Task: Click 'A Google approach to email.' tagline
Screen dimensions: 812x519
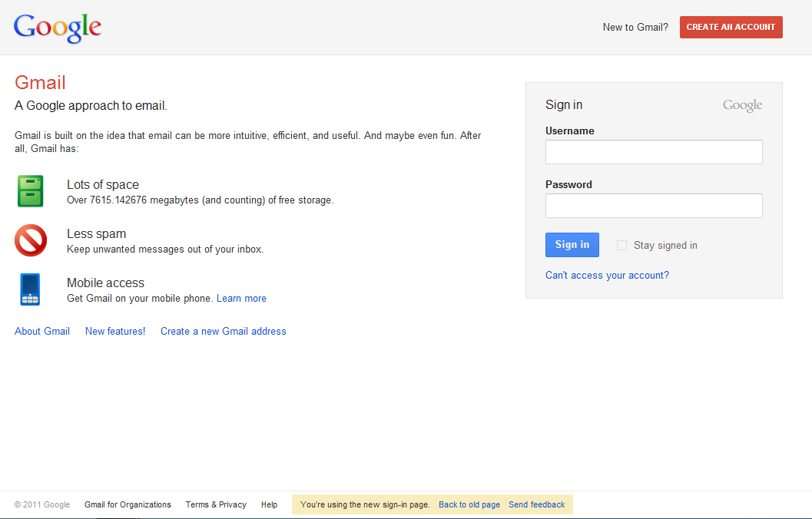Action: (x=91, y=105)
